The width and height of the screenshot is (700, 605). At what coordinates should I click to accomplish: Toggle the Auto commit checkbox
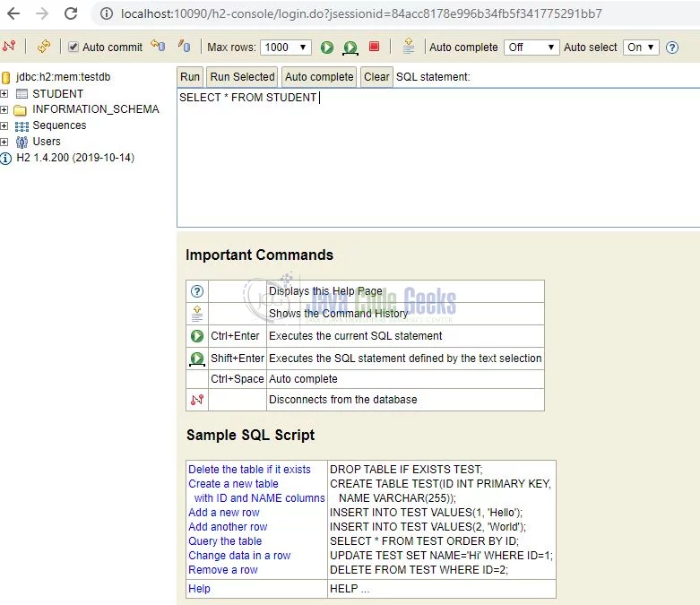(x=73, y=47)
